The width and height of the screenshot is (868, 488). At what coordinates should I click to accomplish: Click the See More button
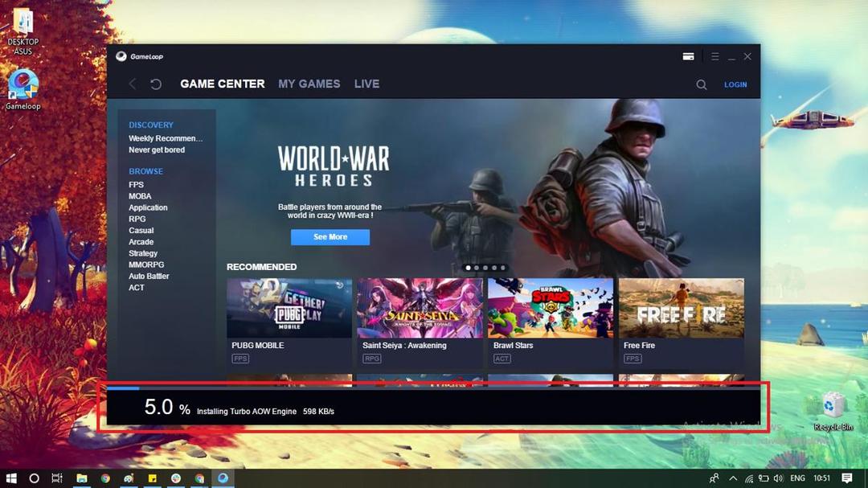pos(330,237)
